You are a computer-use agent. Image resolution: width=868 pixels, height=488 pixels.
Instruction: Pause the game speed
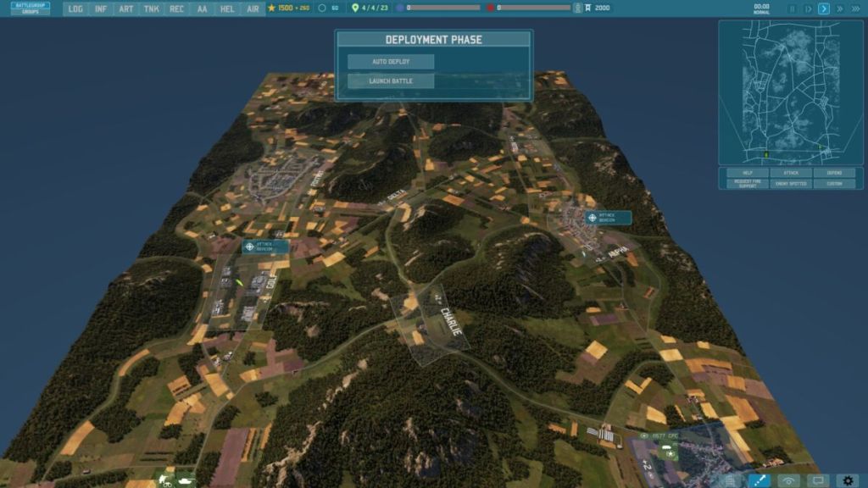tap(793, 8)
